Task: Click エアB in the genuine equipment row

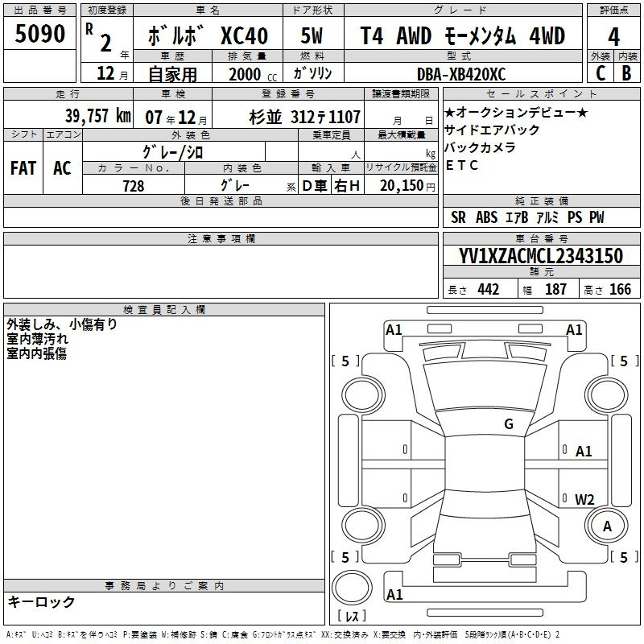Action: point(517,217)
